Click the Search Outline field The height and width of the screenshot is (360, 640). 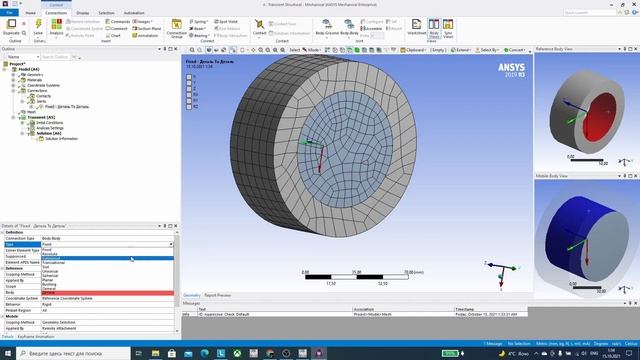56,57
